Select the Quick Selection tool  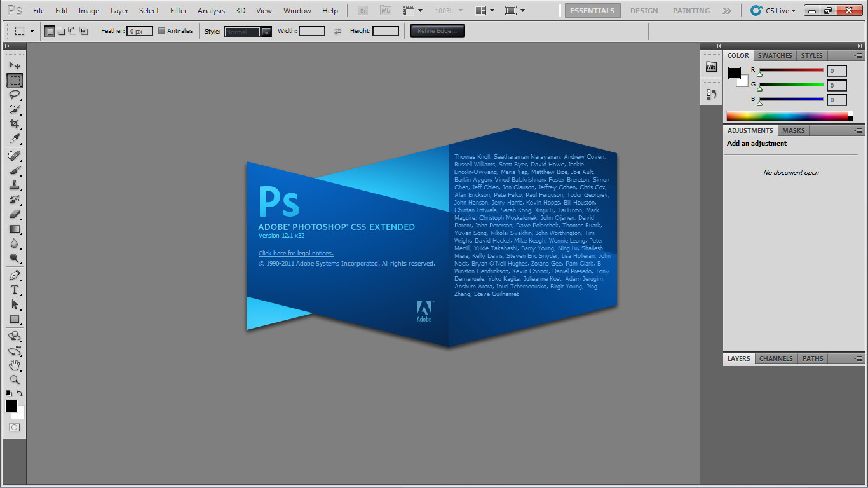pyautogui.click(x=15, y=109)
